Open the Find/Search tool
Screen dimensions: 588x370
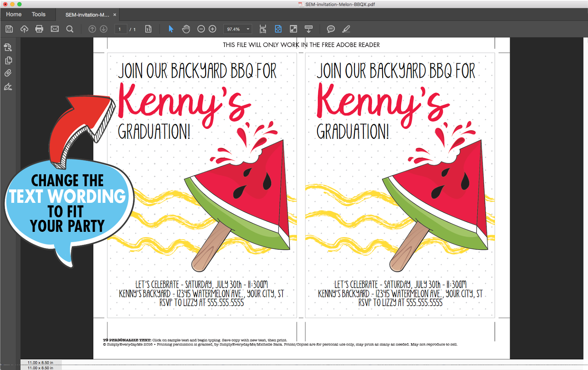click(70, 29)
